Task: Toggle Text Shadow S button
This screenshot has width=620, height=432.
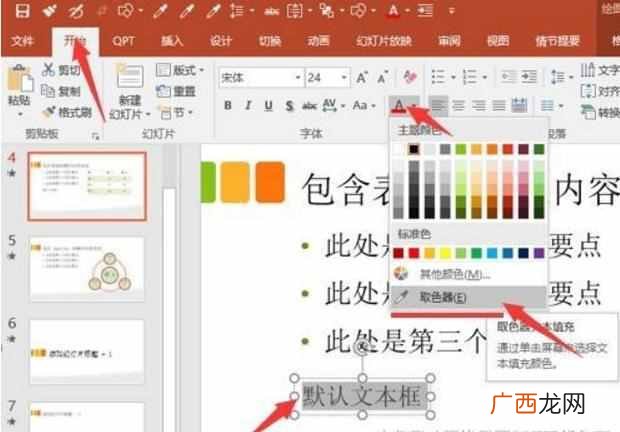Action: pyautogui.click(x=289, y=106)
